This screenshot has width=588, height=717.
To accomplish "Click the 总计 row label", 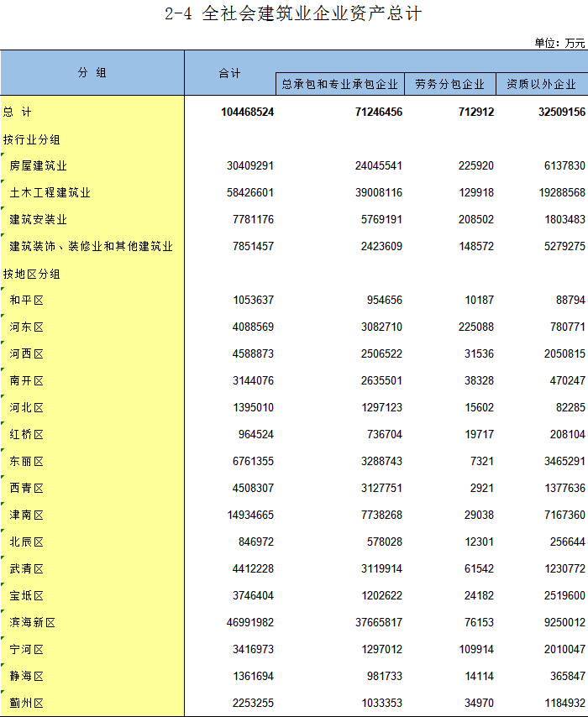I will coord(18,112).
